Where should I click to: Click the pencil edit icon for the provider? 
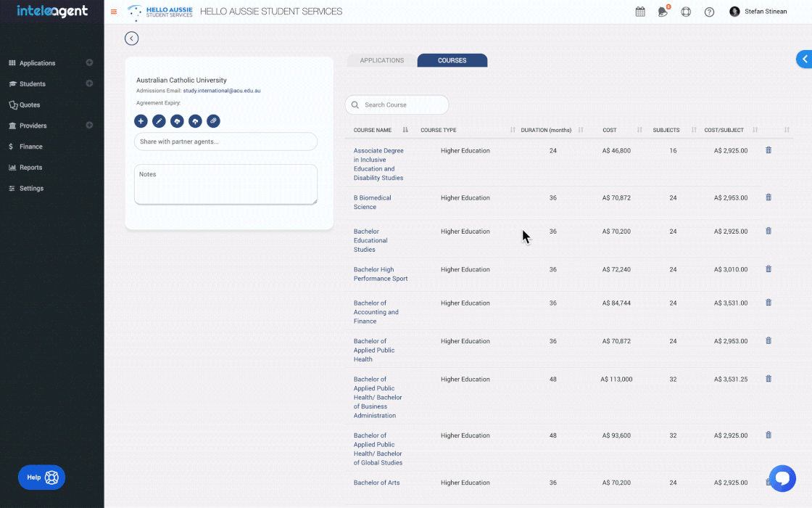[159, 121]
